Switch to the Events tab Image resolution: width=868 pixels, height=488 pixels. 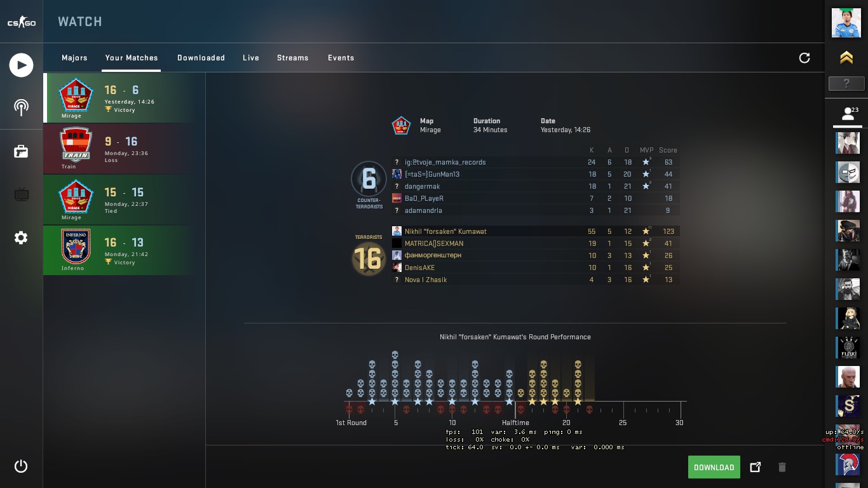tap(341, 58)
